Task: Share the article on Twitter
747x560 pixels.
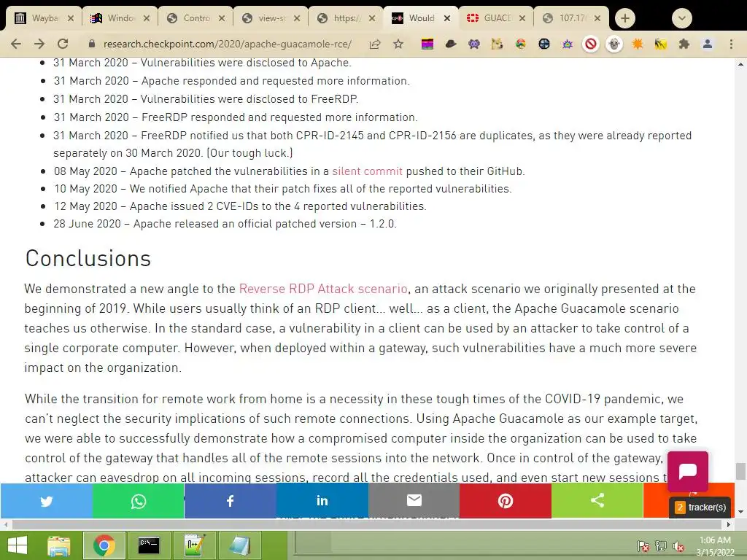Action: pyautogui.click(x=46, y=501)
